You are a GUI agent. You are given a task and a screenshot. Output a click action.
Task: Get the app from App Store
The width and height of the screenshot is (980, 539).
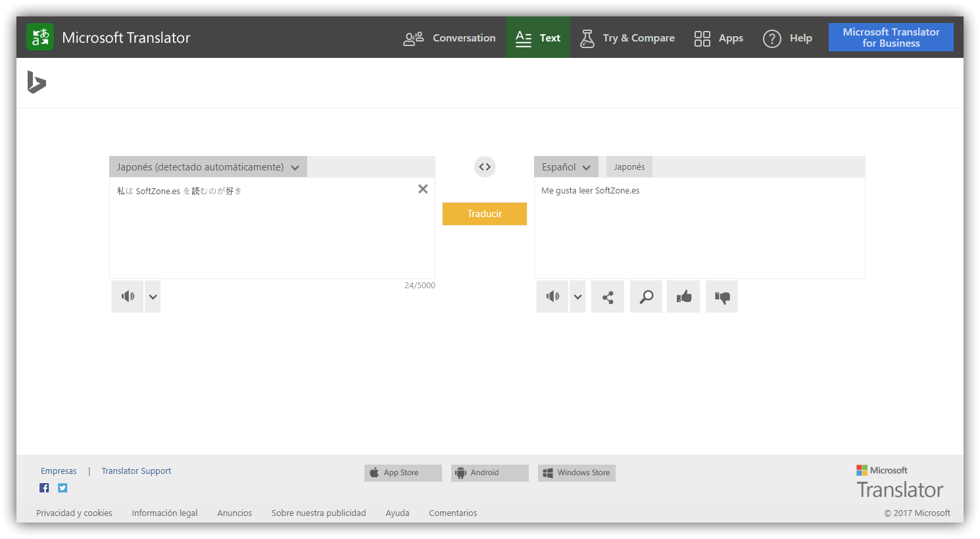403,473
